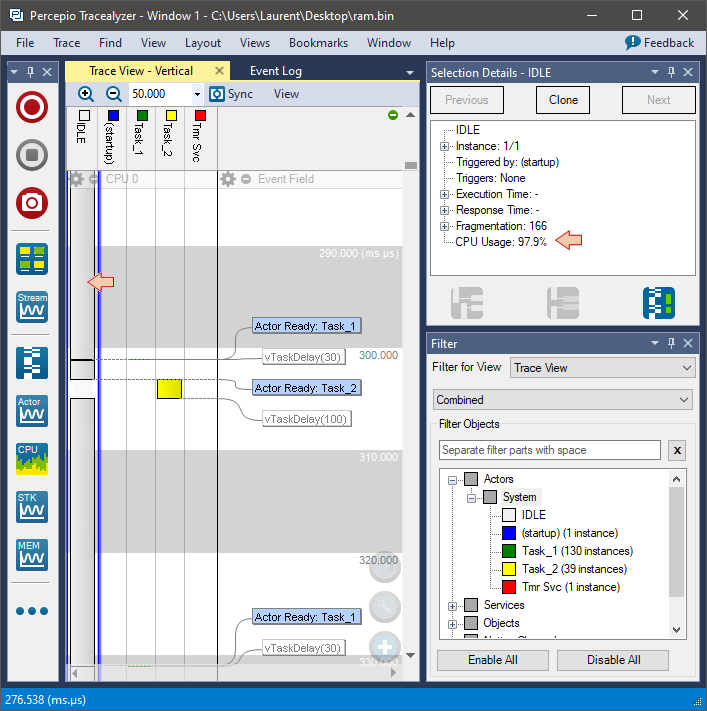Open the File menu
707x711 pixels.
[x=25, y=43]
